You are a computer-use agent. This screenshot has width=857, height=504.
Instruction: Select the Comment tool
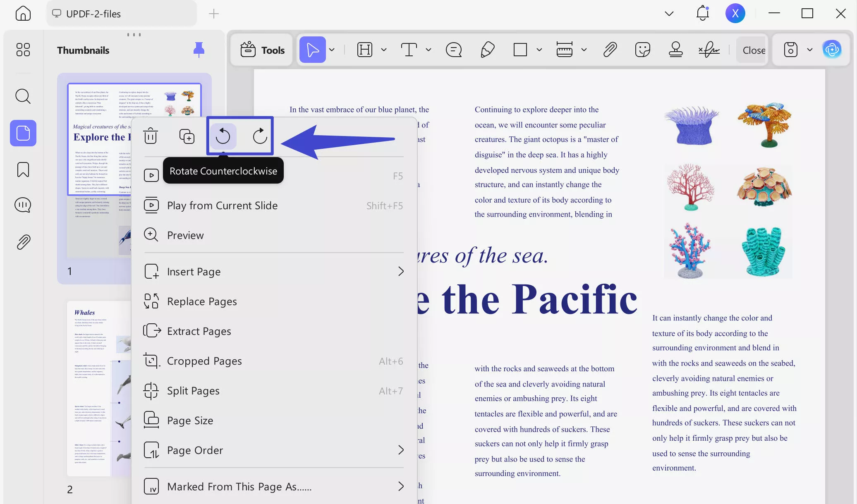pos(453,50)
